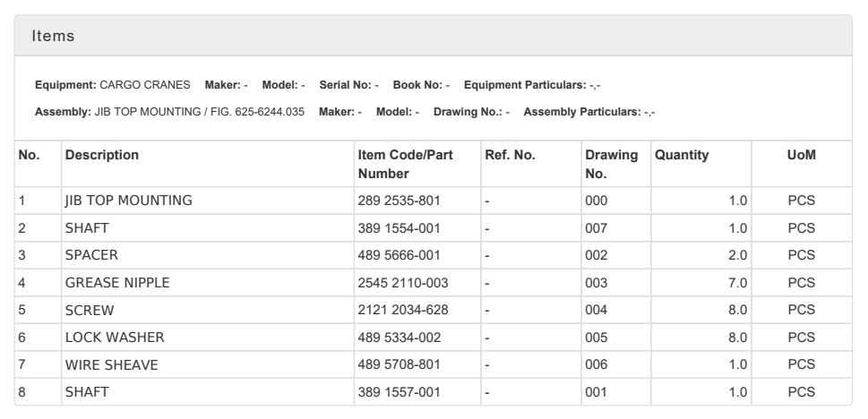The width and height of the screenshot is (868, 419).
Task: Select the GREASE NIPPLE row description
Action: pyautogui.click(x=117, y=282)
